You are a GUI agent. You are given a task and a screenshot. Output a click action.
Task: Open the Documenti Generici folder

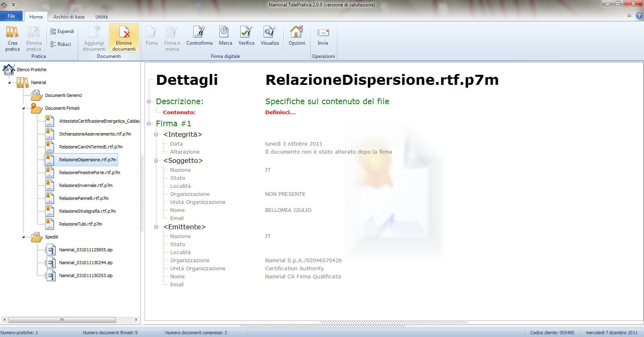pos(63,95)
